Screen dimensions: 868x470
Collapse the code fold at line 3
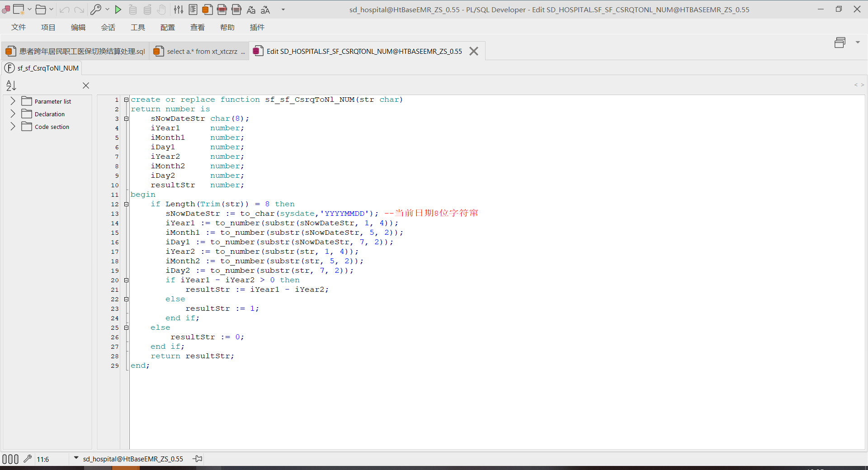click(127, 119)
